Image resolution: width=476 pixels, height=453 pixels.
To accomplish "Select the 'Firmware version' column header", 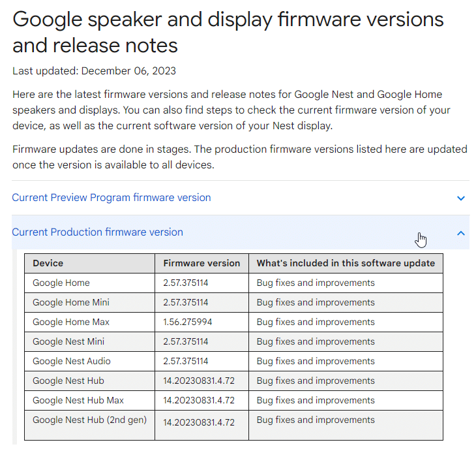I will pos(201,263).
